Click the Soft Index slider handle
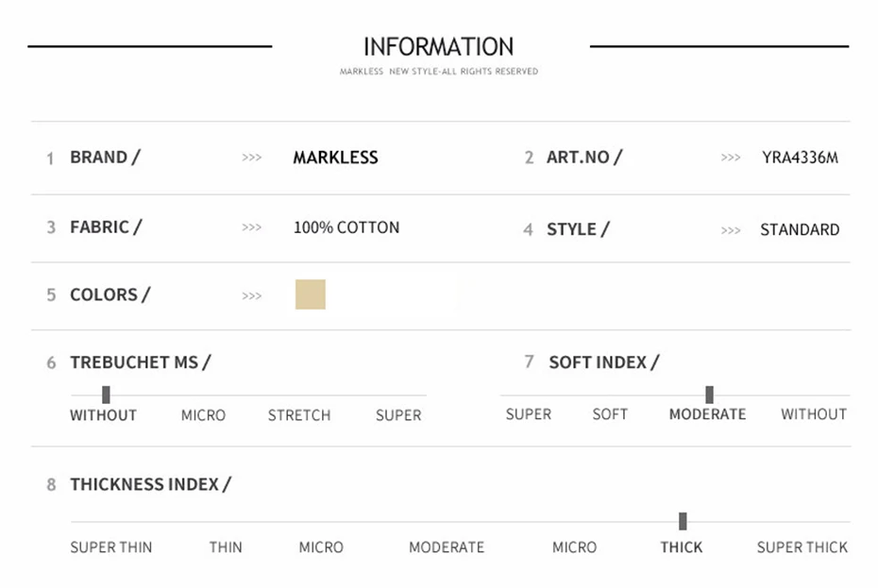Viewport: 878px width, 588px height. click(709, 395)
